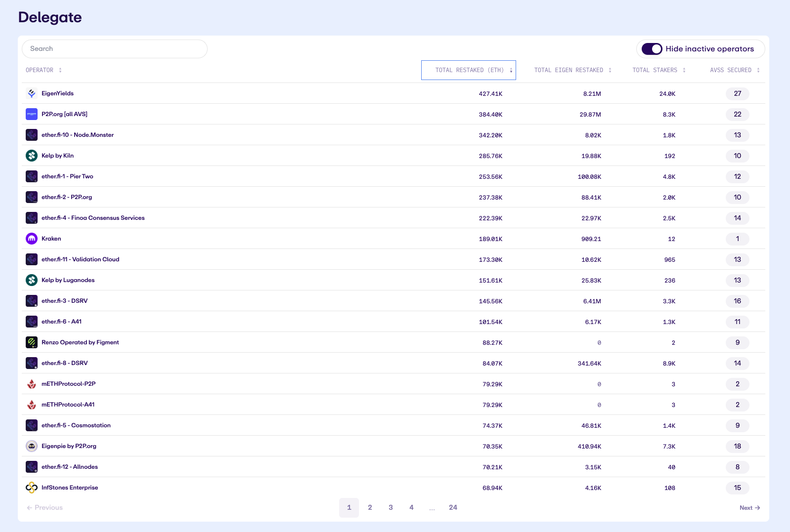
Task: Click the 68.94K restaked value for InfStones
Action: coord(492,488)
